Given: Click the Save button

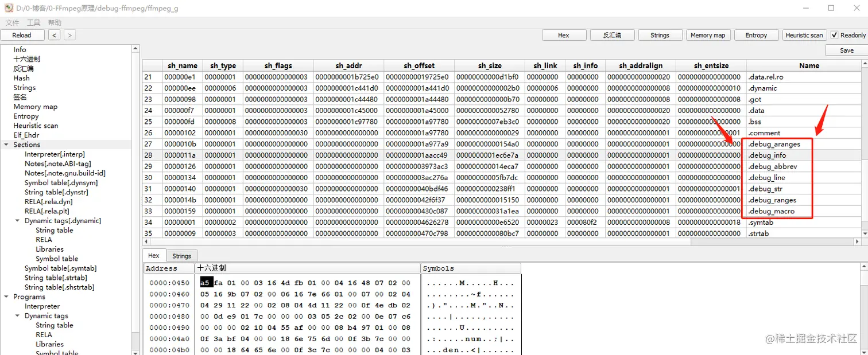Looking at the screenshot, I should 846,50.
